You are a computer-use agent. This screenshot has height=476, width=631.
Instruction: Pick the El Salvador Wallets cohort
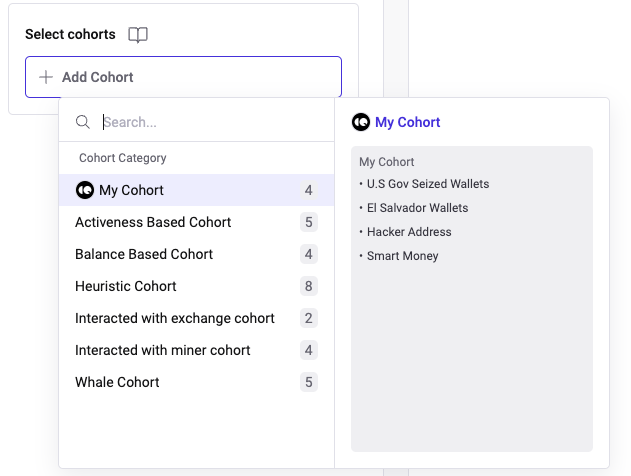tap(417, 208)
